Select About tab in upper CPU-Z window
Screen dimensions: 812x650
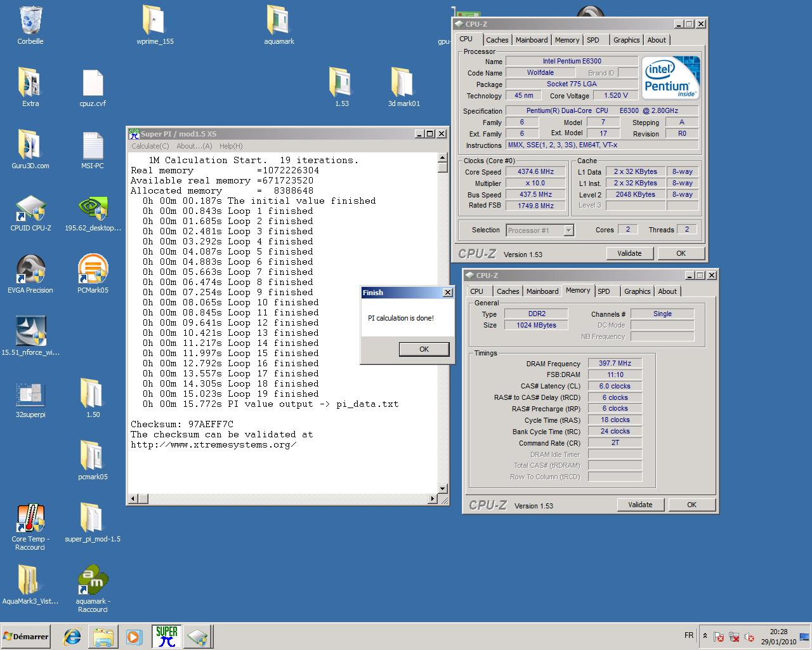tap(657, 40)
